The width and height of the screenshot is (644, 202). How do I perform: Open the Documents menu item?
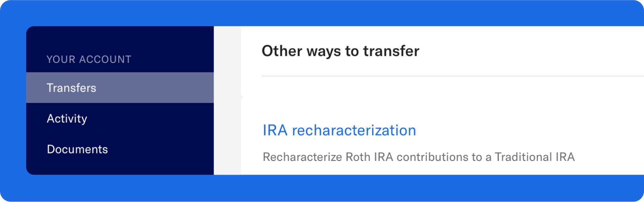click(120, 149)
